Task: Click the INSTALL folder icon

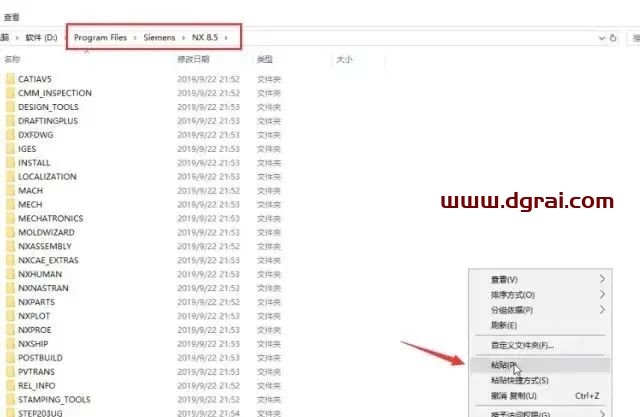Action: pyautogui.click(x=11, y=162)
